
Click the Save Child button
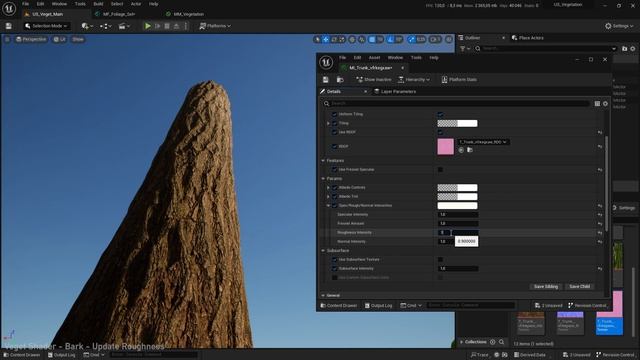580,287
